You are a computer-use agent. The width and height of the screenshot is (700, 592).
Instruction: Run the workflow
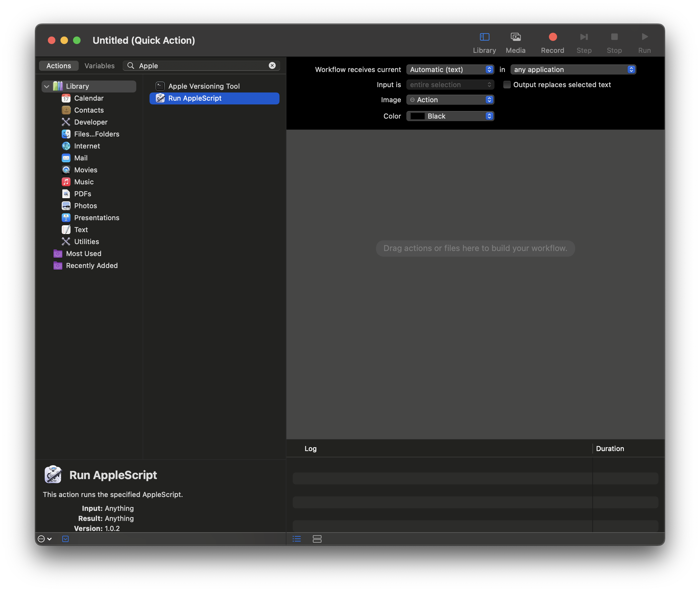point(644,42)
